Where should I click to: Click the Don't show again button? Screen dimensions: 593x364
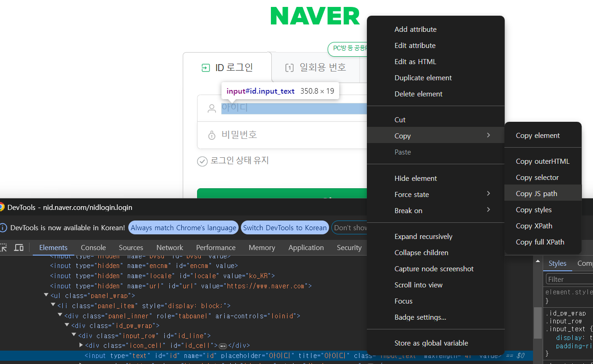350,227
